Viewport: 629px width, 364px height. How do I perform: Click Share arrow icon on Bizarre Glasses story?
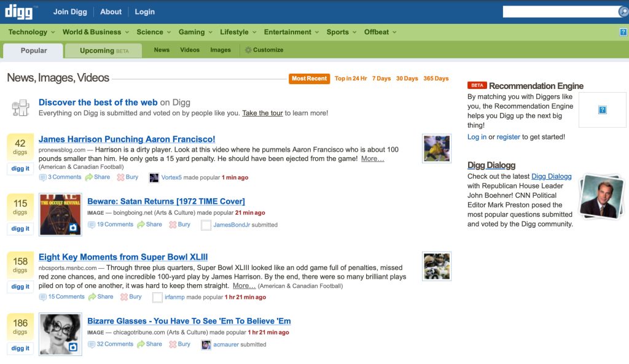coord(141,344)
